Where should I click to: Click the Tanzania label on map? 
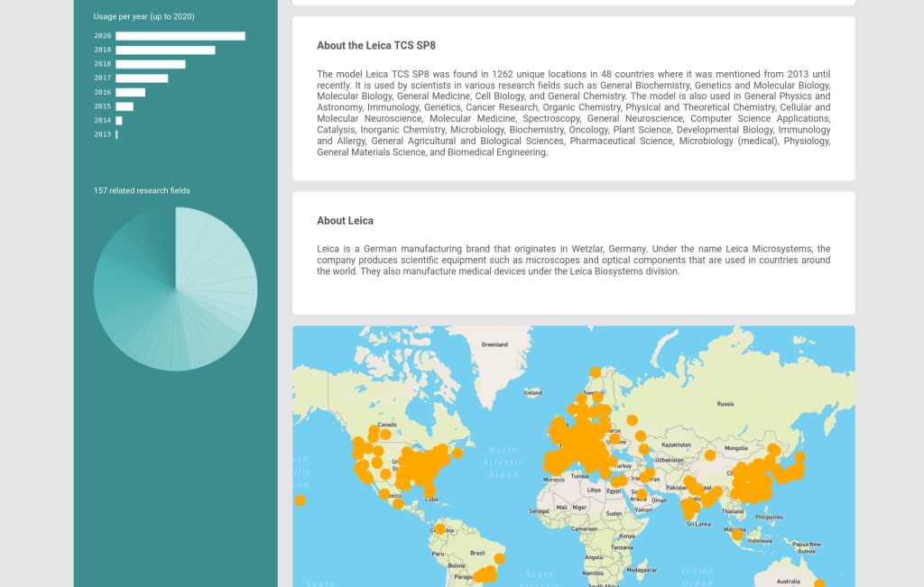[x=622, y=547]
